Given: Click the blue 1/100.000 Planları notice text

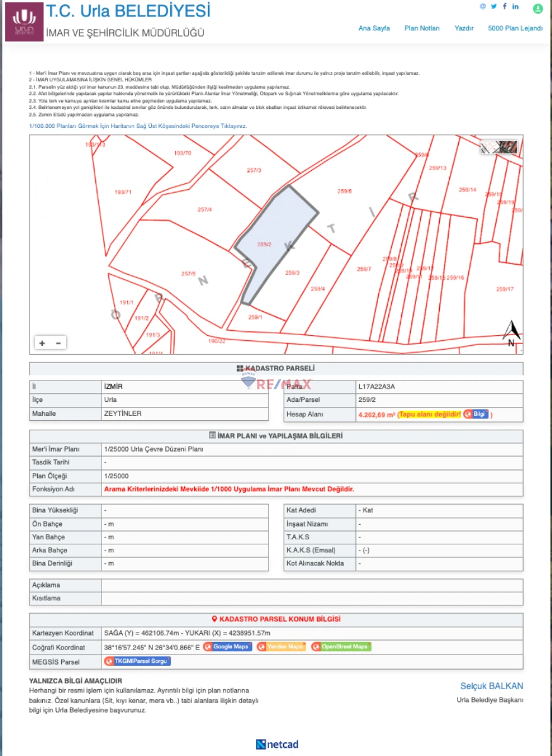Looking at the screenshot, I should pos(138,126).
